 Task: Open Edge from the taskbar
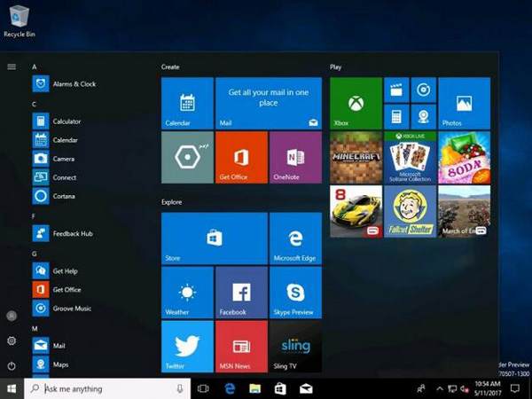click(230, 389)
